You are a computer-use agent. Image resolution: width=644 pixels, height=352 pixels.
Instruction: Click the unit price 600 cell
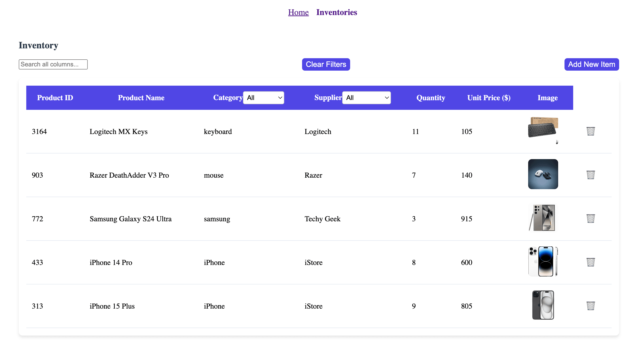(466, 262)
